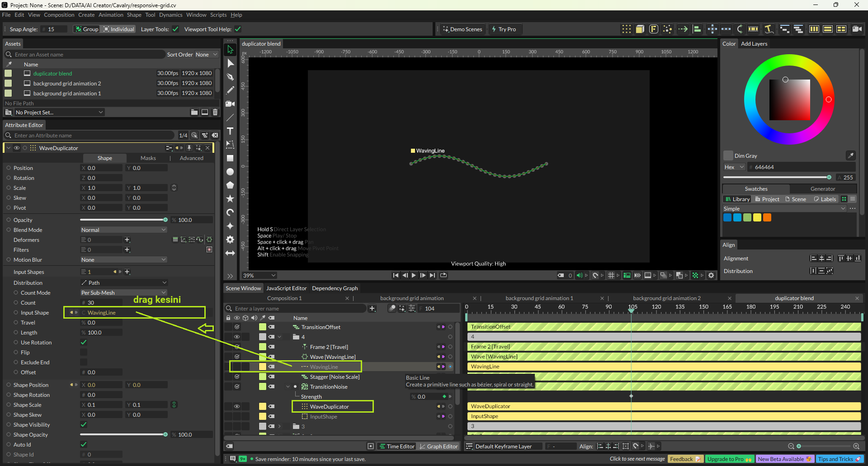Toggle visibility of the WaveDuplicator layer
Screen dimensions: 868x466
click(x=236, y=407)
